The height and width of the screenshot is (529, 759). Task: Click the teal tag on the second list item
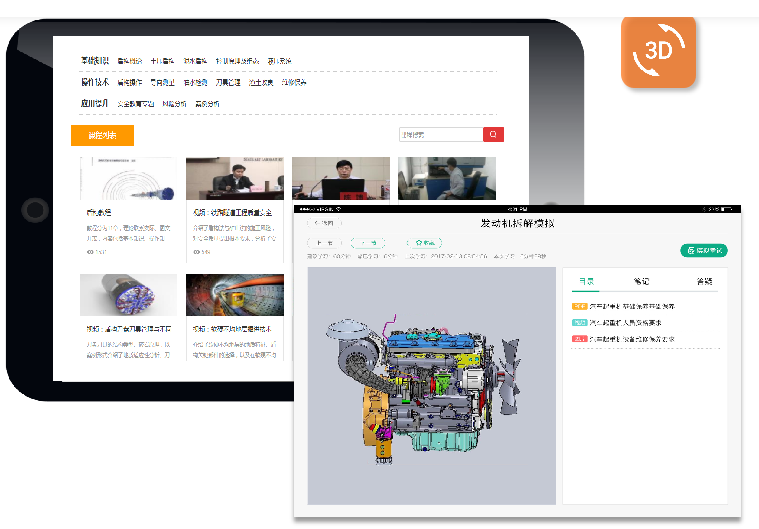[x=579, y=322]
